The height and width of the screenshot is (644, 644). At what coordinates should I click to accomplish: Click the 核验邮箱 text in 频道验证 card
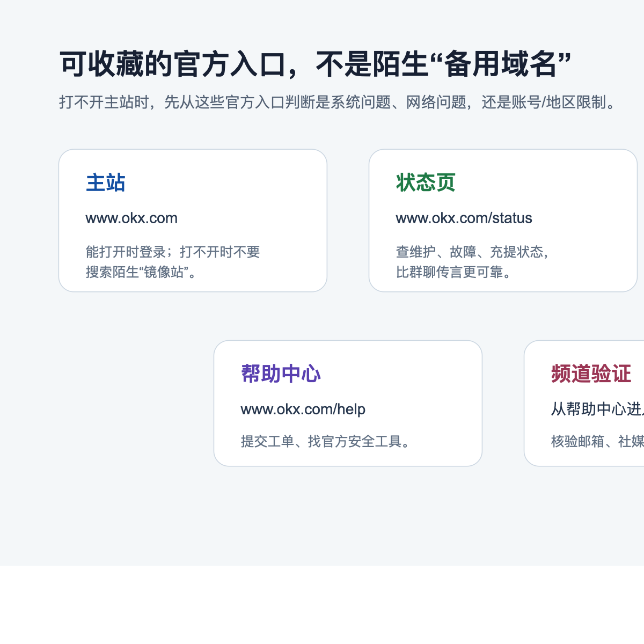(x=597, y=441)
